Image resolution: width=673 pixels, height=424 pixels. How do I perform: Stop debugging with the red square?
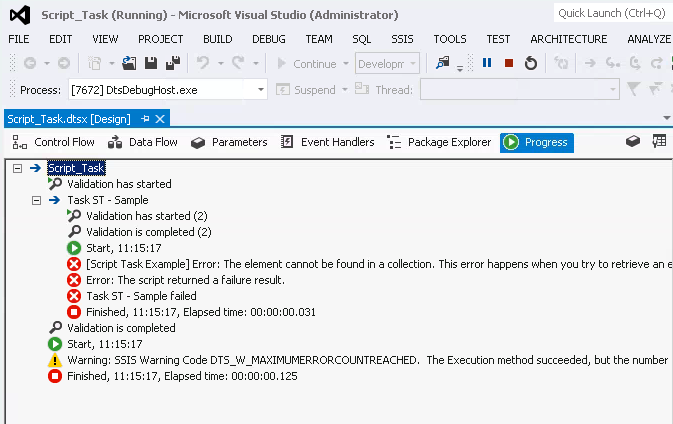(x=509, y=63)
